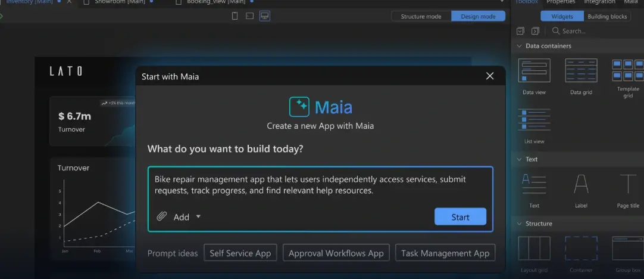
Task: Click the Container widget icon
Action: point(581,249)
